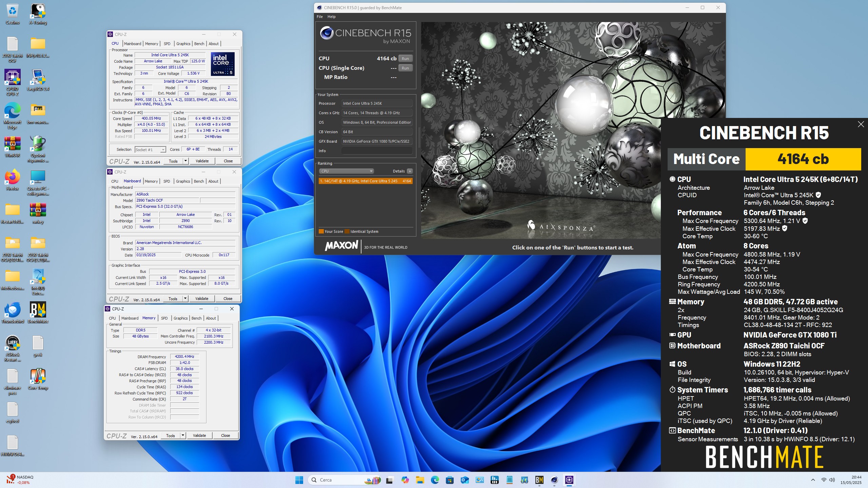Click the DRAM Frequency value 4200.4 MHz

(x=184, y=357)
